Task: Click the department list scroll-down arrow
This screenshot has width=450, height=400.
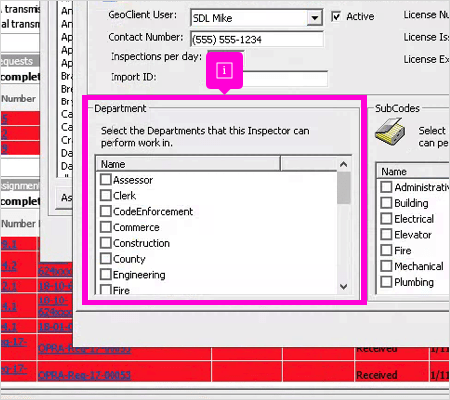Action: point(344,286)
